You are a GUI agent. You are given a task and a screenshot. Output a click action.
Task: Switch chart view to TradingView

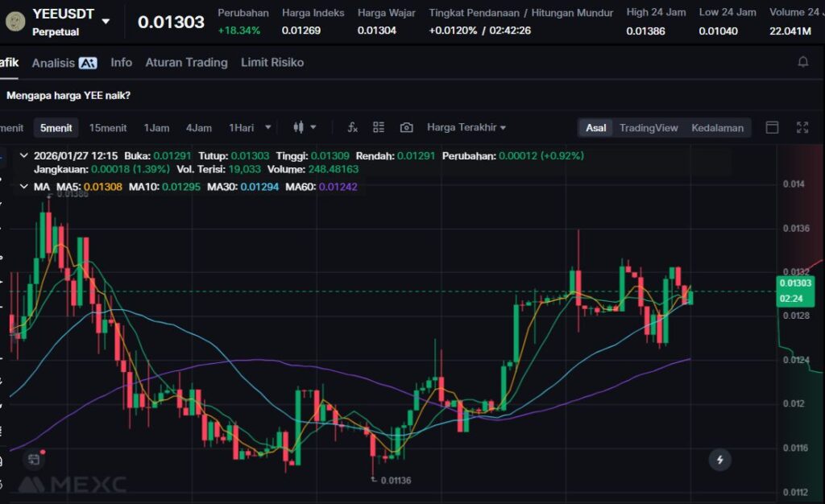648,128
